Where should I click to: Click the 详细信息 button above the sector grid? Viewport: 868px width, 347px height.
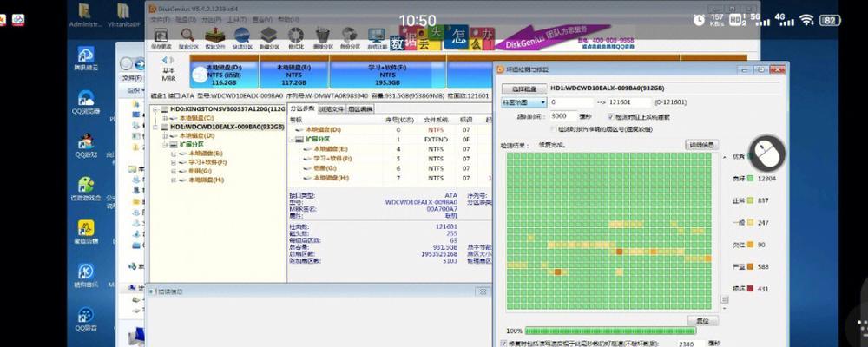tap(701, 145)
